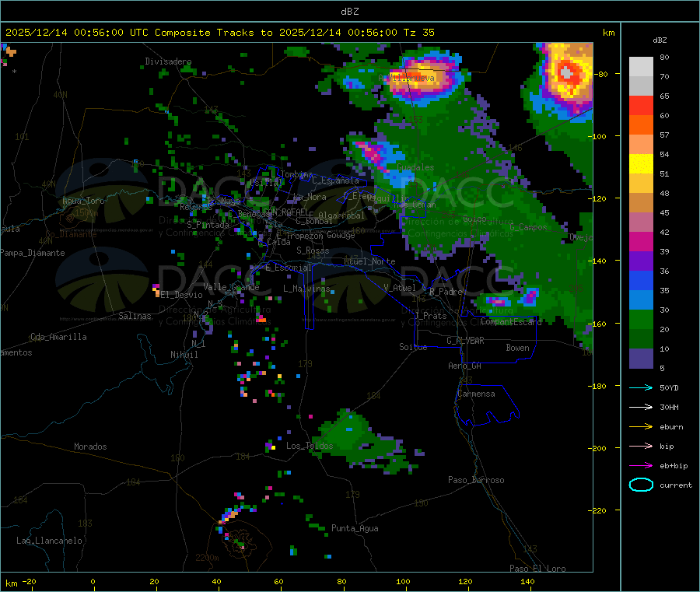This screenshot has width=700, height=592.
Task: Select the light gray swatch below 80 dBZ
Action: (x=641, y=67)
